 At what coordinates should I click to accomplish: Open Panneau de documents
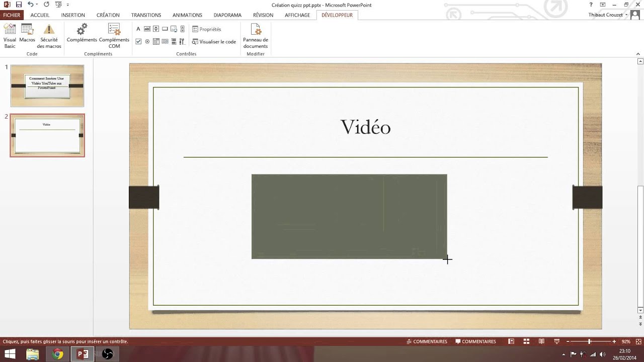pos(256,36)
